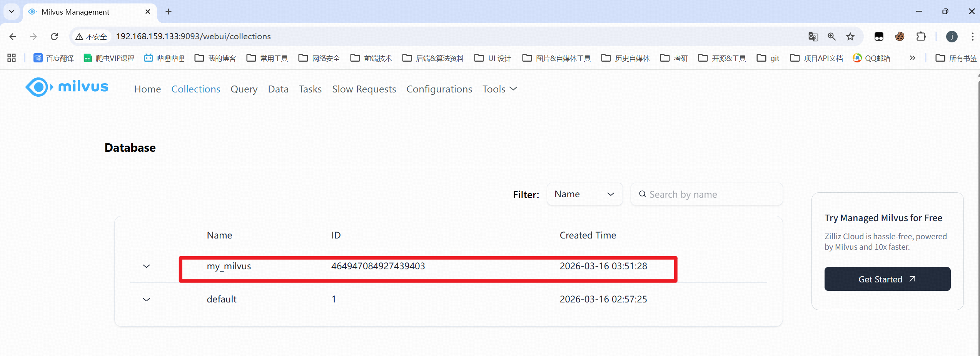Open the 所有书签 folder

pyautogui.click(x=957, y=58)
